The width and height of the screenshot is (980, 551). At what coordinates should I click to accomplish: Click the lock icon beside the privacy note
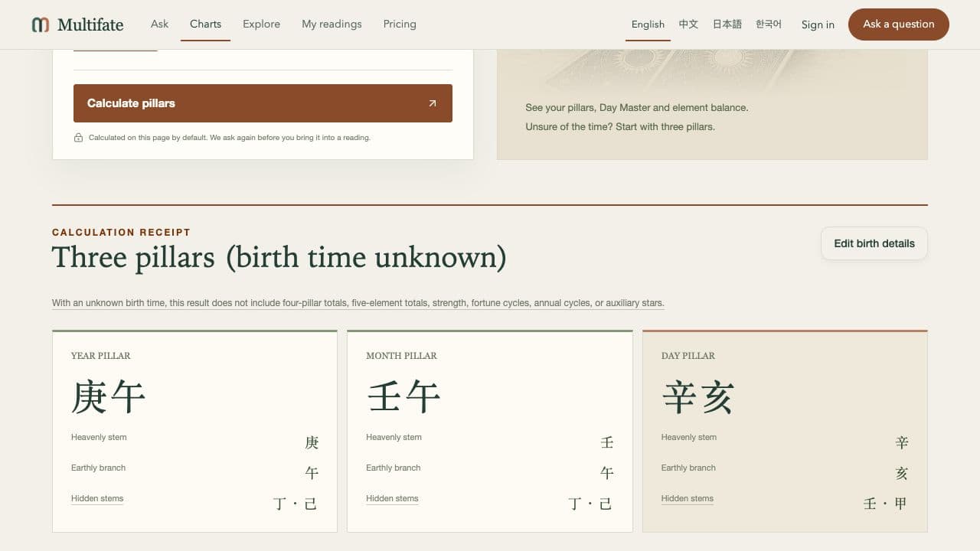[x=78, y=138]
